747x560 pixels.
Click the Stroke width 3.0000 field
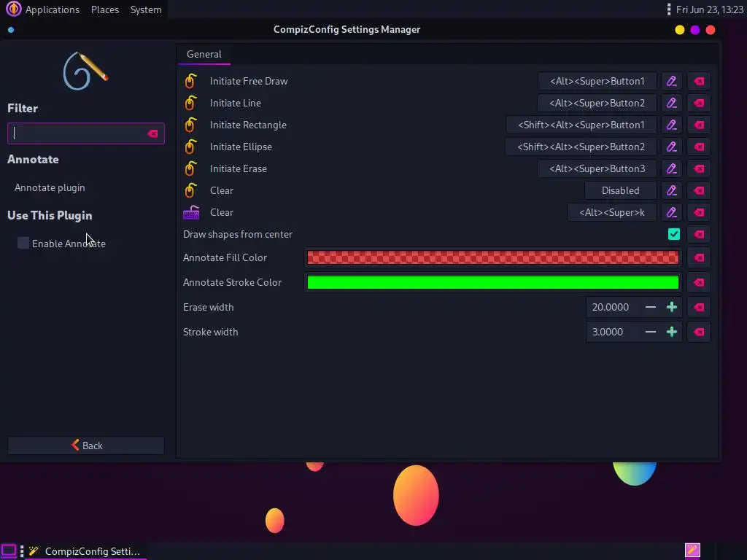coord(614,332)
